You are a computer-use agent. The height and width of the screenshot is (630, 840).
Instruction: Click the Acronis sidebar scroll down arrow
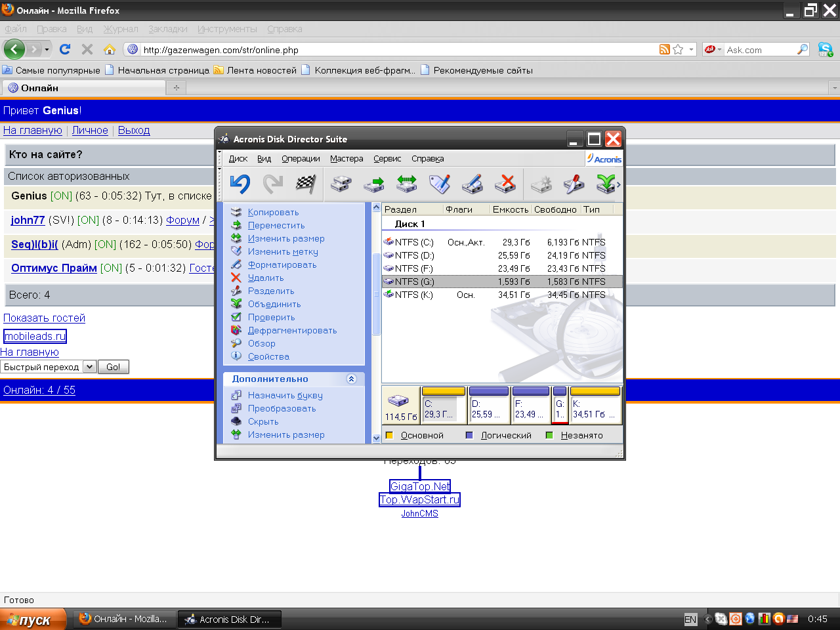[x=376, y=438]
